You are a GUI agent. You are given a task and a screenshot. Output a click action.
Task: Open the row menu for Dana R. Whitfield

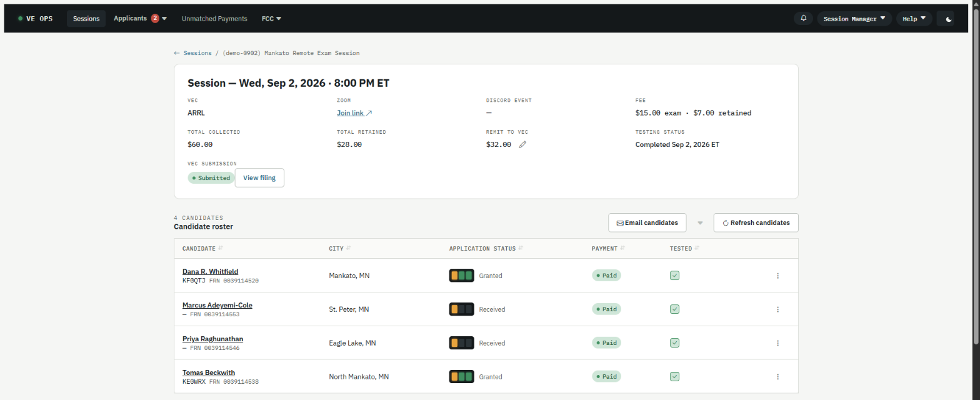point(777,276)
